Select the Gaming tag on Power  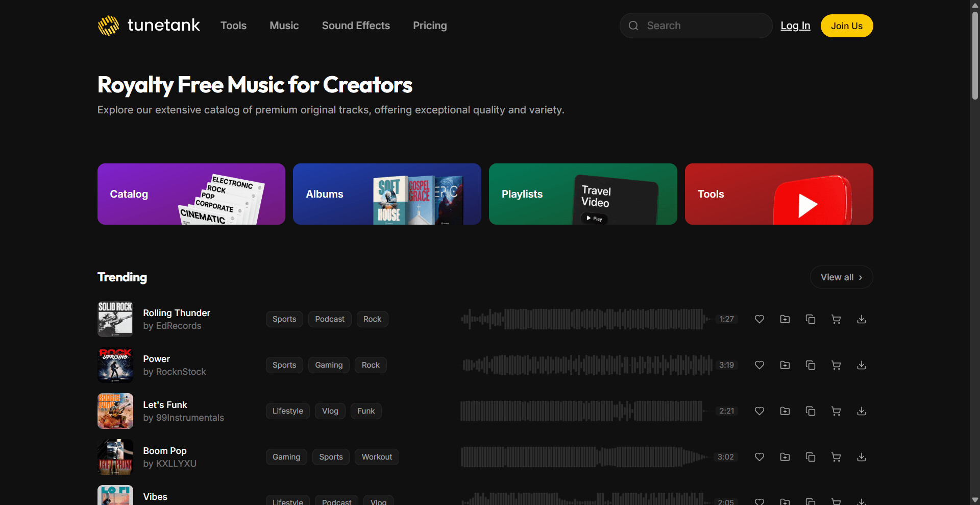(x=329, y=365)
